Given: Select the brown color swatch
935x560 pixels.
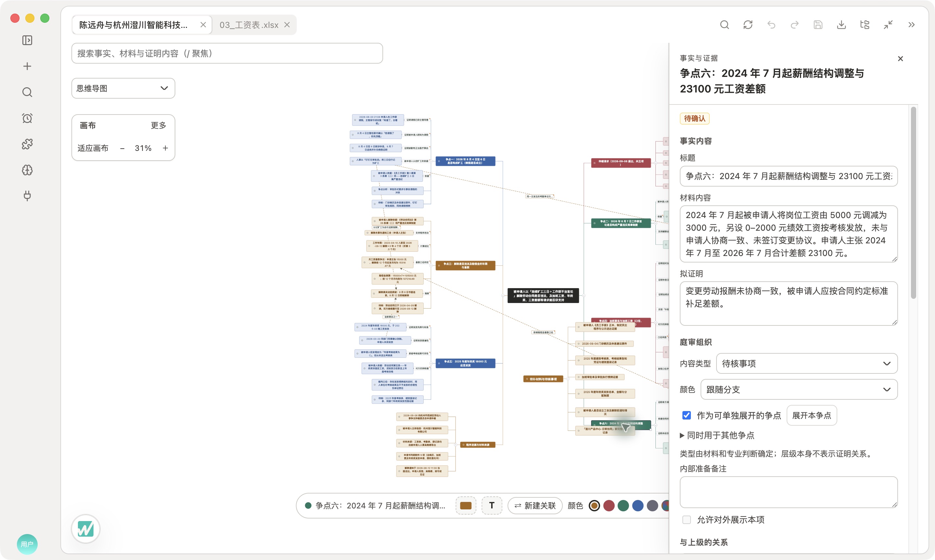Looking at the screenshot, I should point(594,506).
